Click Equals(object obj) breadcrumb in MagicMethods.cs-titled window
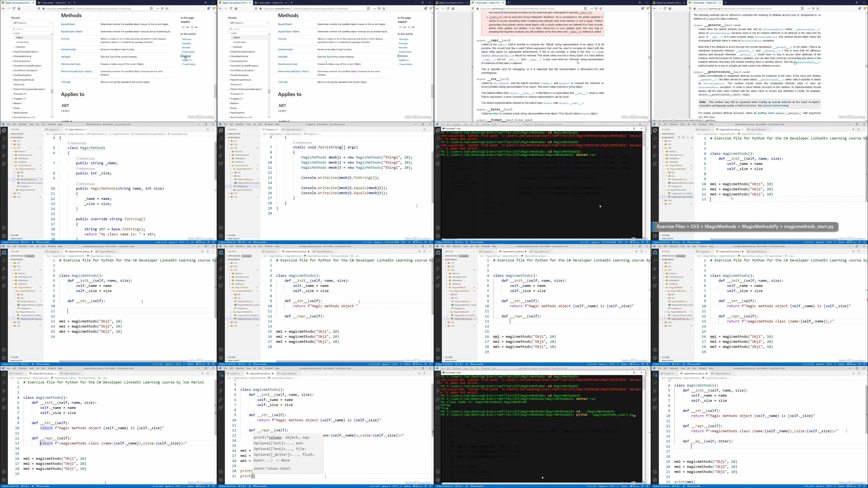Image resolution: width=868 pixels, height=488 pixels. click(x=178, y=134)
